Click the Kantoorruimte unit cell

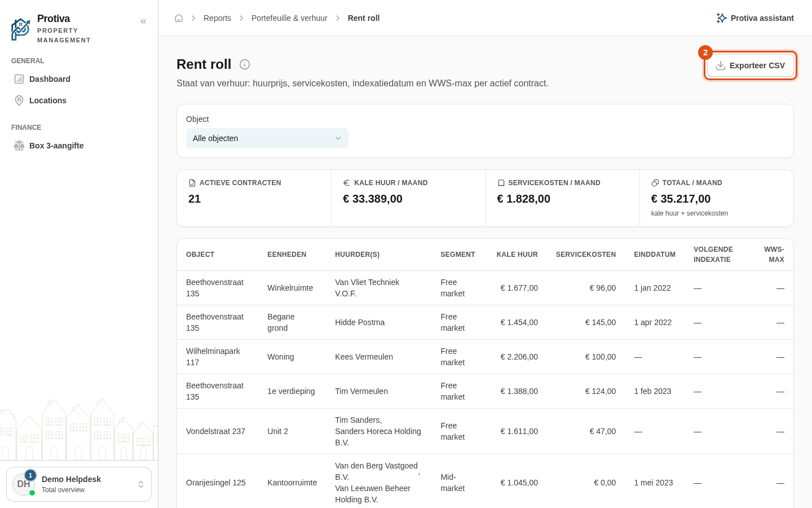click(x=292, y=483)
